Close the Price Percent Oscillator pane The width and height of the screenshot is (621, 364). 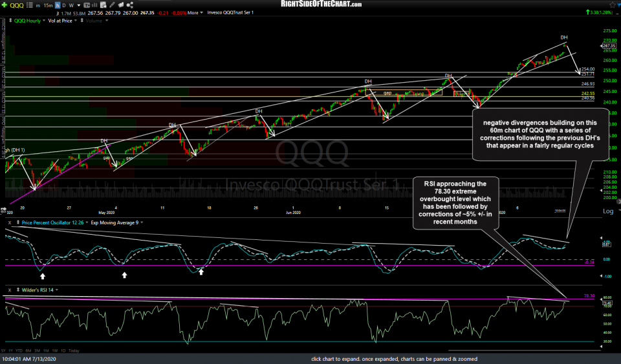(10, 222)
